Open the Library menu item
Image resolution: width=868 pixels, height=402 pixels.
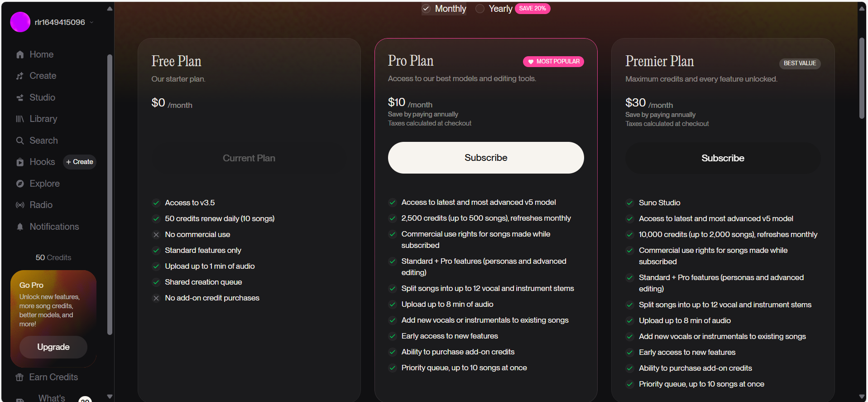coord(43,119)
